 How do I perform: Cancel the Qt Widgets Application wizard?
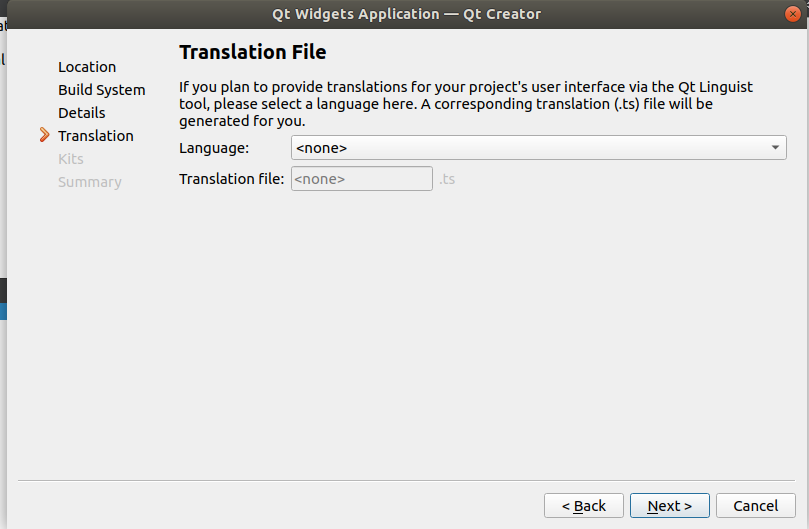click(x=756, y=506)
